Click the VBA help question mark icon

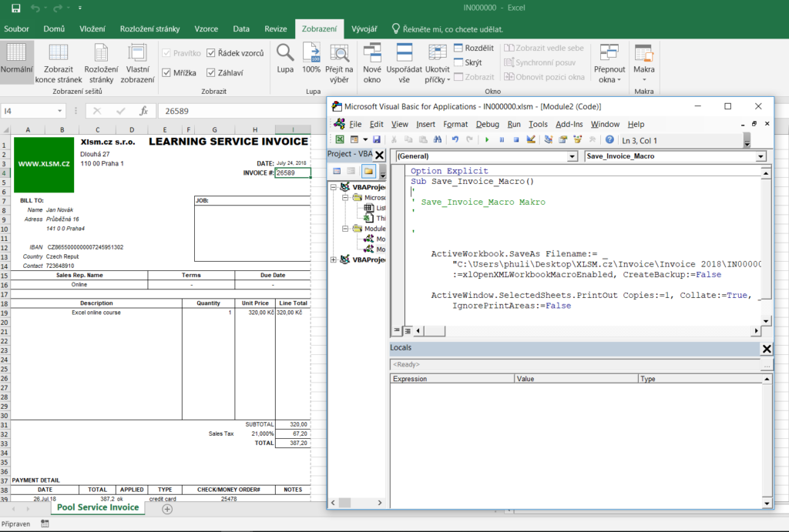pyautogui.click(x=609, y=140)
